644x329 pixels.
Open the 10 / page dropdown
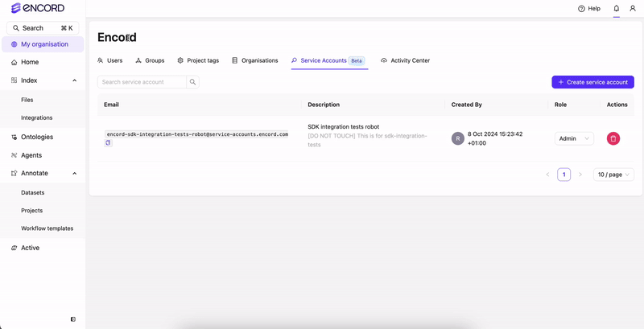coord(613,175)
